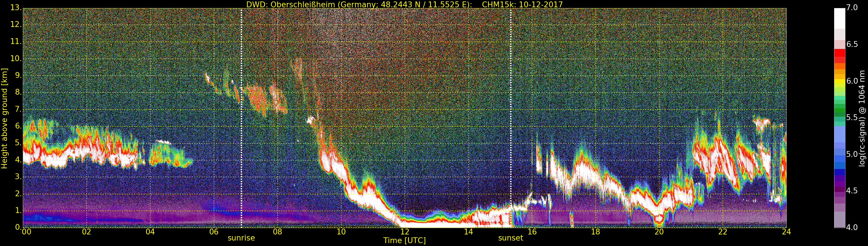
Task: Click the 'Time [UTC]' axis label
Action: point(404,240)
